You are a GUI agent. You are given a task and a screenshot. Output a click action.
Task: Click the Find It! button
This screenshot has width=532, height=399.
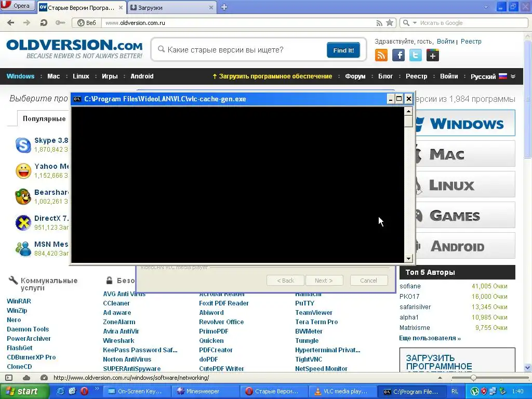pos(343,50)
